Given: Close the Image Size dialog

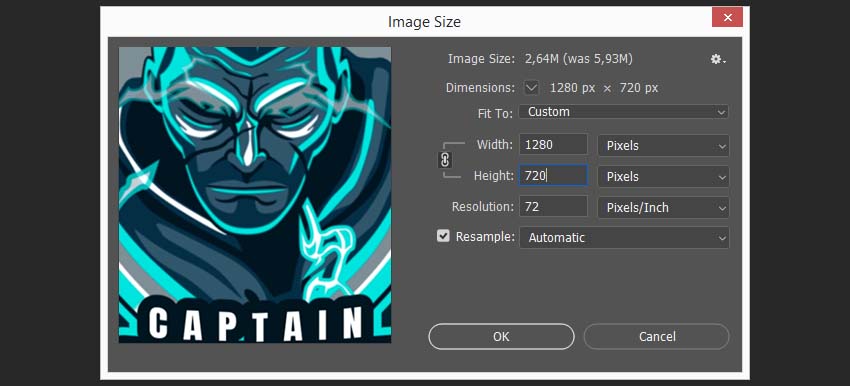Looking at the screenshot, I should pyautogui.click(x=727, y=17).
